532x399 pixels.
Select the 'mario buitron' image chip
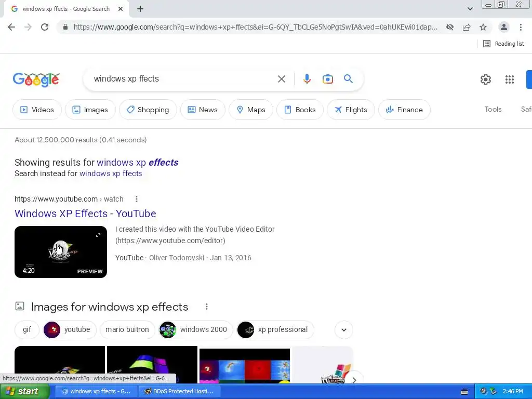[x=127, y=330]
